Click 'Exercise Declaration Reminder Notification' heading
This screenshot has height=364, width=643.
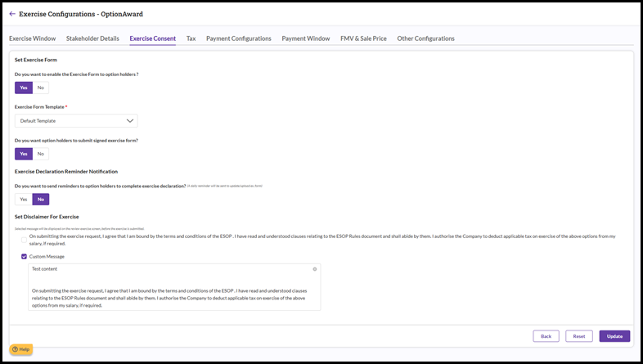click(x=66, y=172)
